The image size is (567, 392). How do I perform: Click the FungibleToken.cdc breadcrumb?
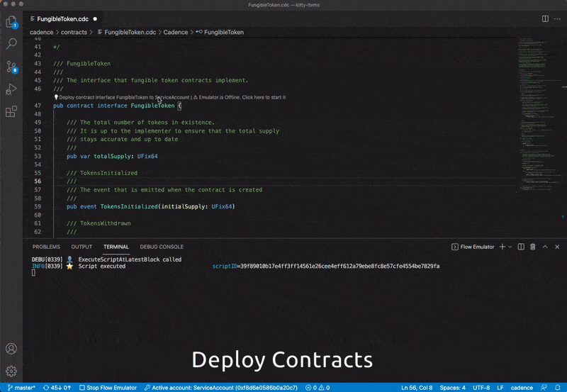[x=127, y=32]
